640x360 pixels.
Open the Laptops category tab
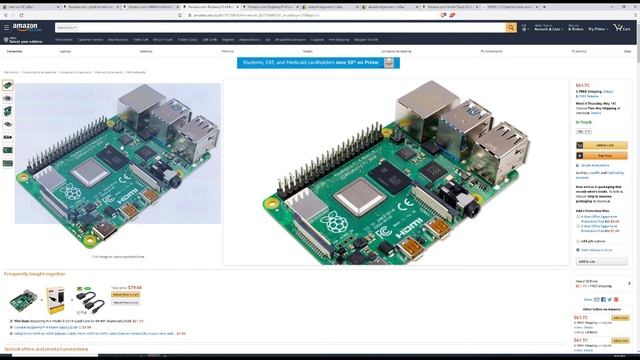coord(65,51)
